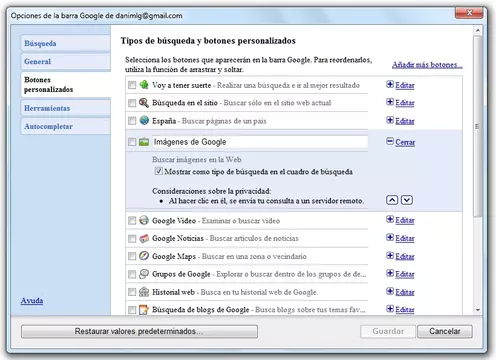Tick the Imágenes de Google checkbox
496x360 pixels.
132,142
